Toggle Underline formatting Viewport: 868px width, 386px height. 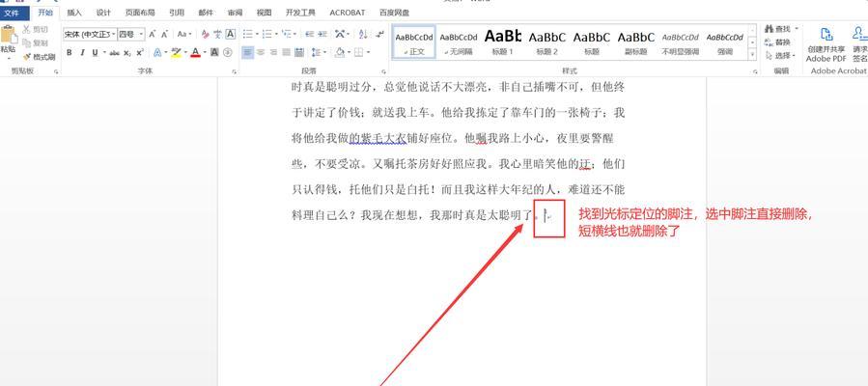pos(96,52)
